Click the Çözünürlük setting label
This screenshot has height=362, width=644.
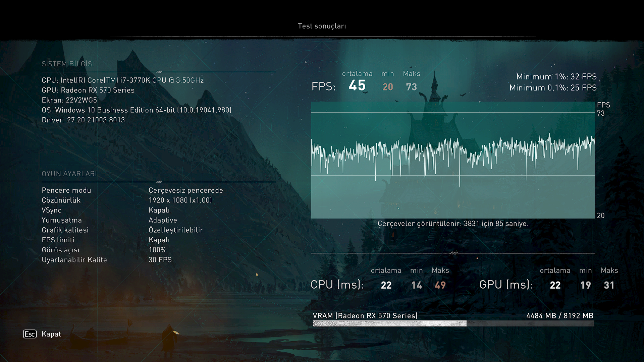click(x=61, y=200)
